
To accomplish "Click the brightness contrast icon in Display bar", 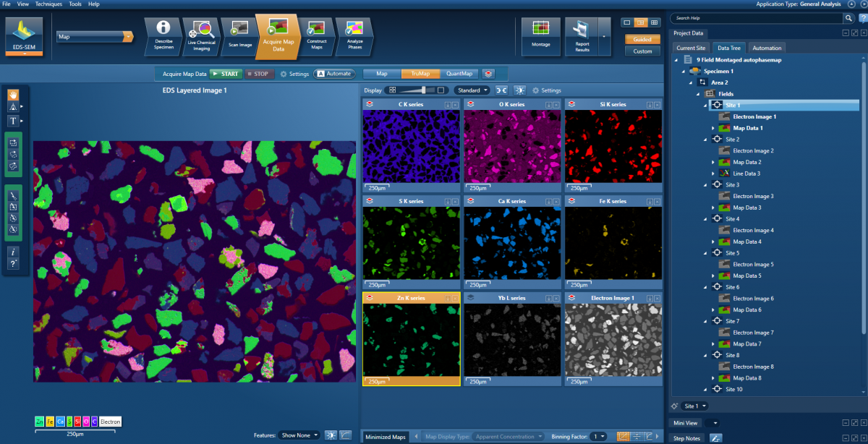I will 519,90.
